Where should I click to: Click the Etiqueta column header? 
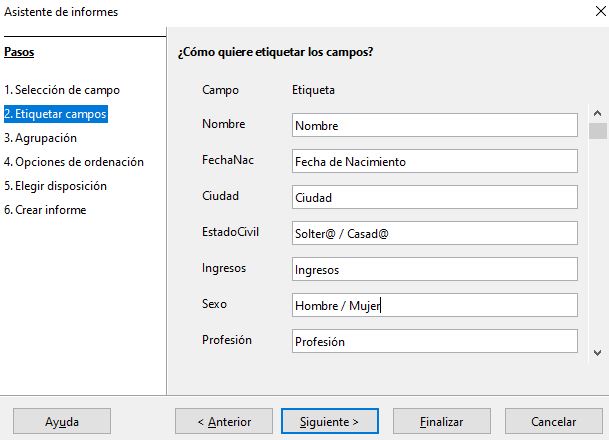point(313,90)
